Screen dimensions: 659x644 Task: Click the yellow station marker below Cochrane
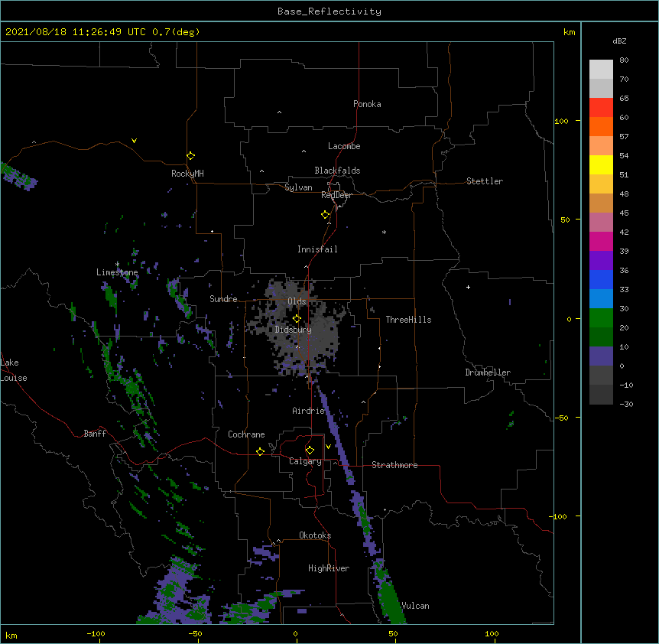coord(260,451)
